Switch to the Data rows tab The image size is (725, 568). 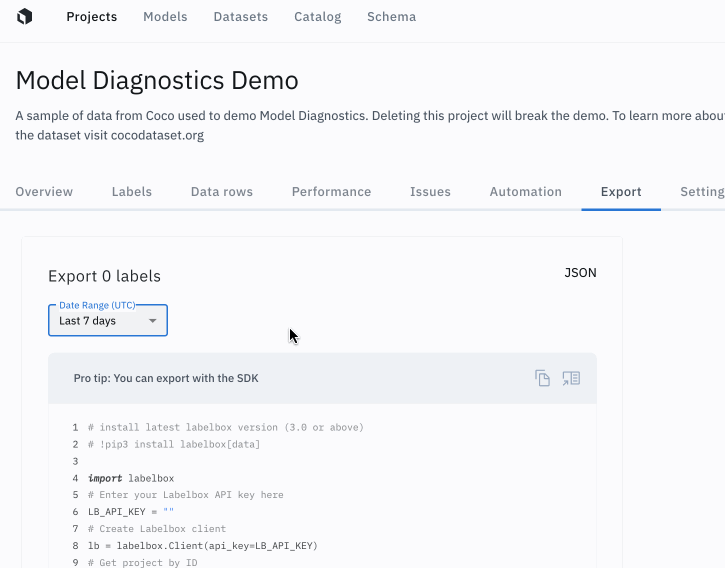[222, 191]
